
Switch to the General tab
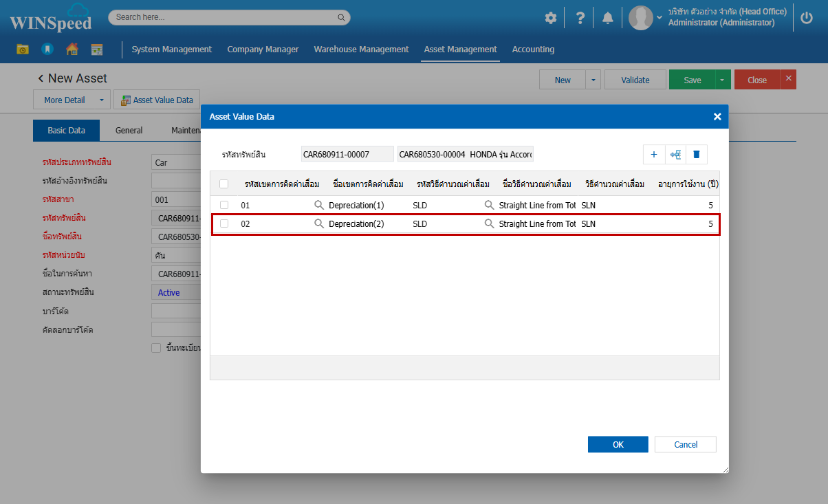coord(129,131)
